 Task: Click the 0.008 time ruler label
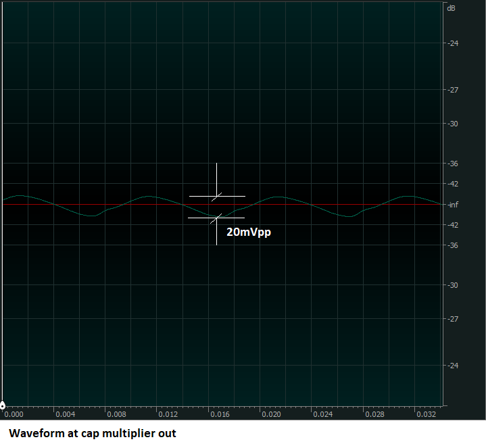coord(117,414)
